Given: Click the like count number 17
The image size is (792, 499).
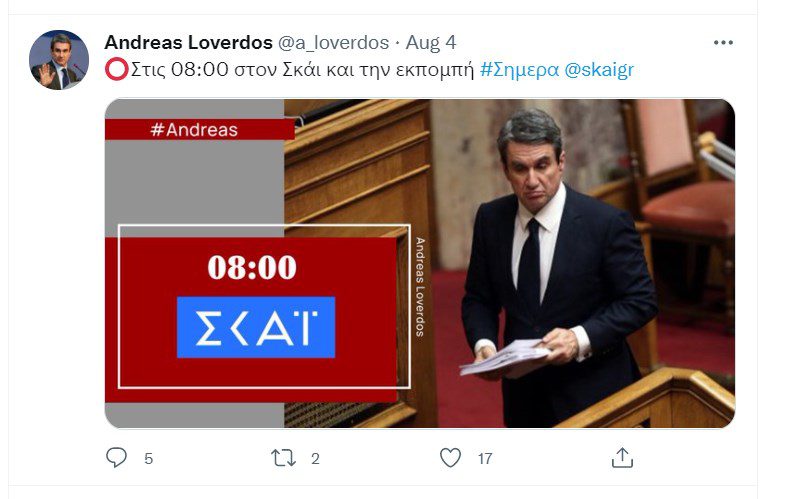Looking at the screenshot, I should [485, 459].
